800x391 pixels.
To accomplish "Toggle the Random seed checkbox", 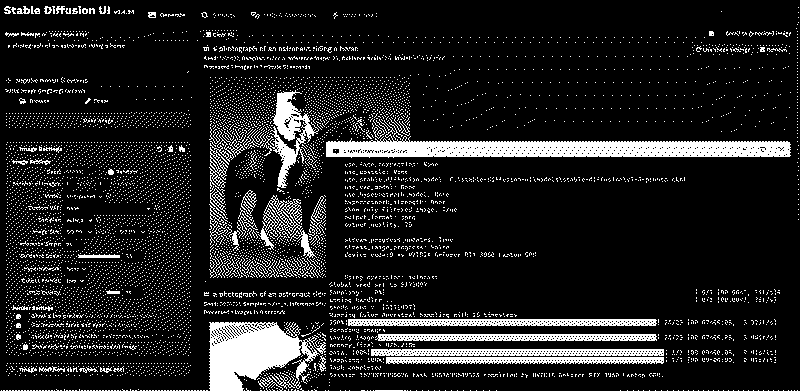I will [x=111, y=172].
